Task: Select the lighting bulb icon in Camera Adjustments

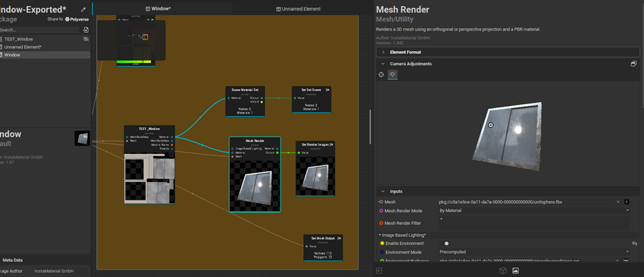Action: tap(393, 75)
